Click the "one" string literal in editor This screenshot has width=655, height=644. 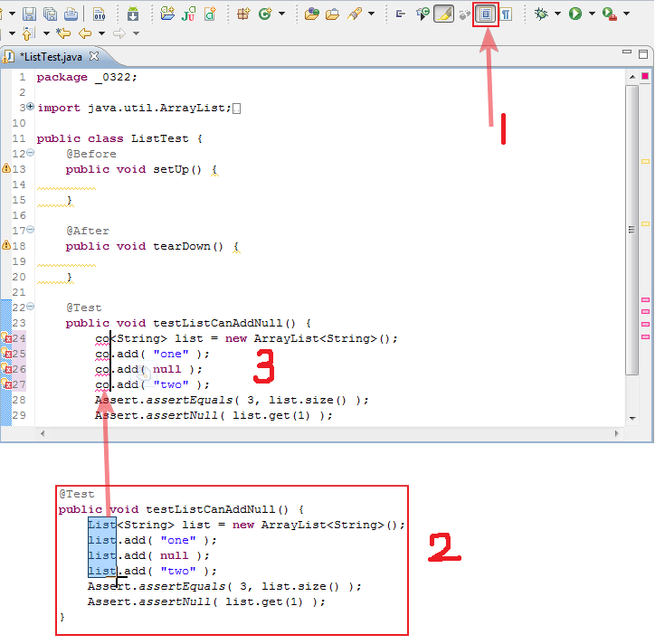coord(171,355)
